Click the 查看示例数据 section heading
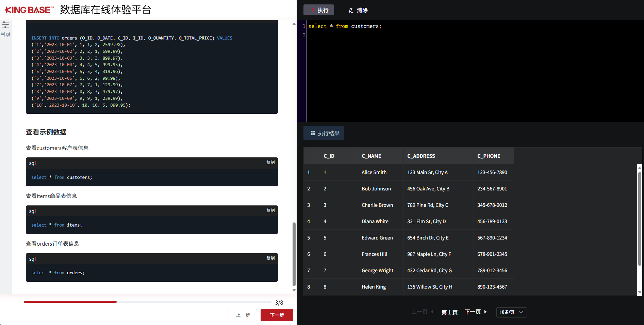Screen dimensions: 644x325 coord(46,132)
